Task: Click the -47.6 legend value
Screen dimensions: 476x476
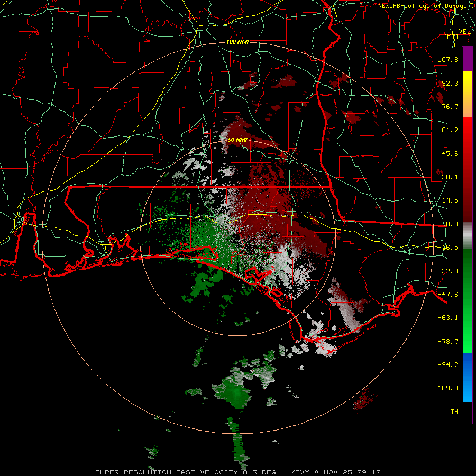Action: (x=448, y=295)
